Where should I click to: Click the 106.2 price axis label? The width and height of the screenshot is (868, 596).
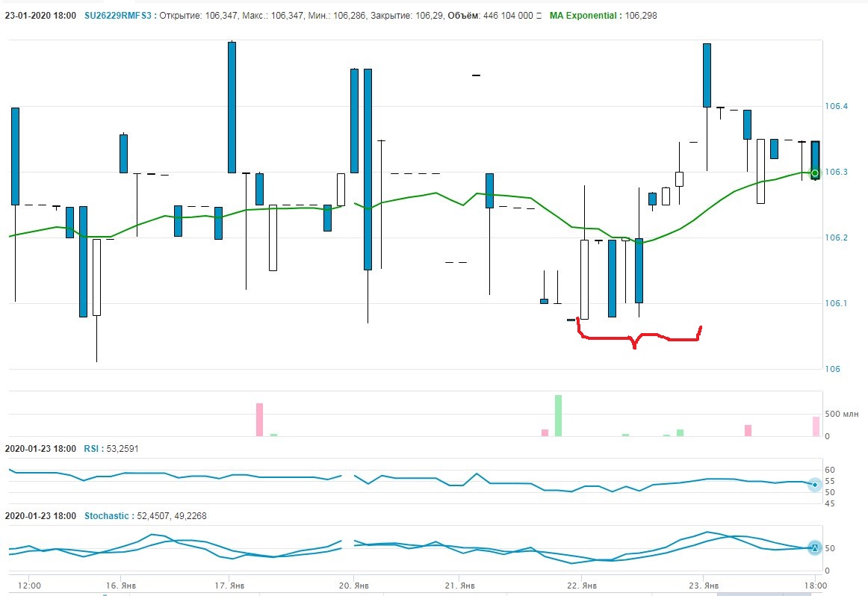click(x=837, y=238)
